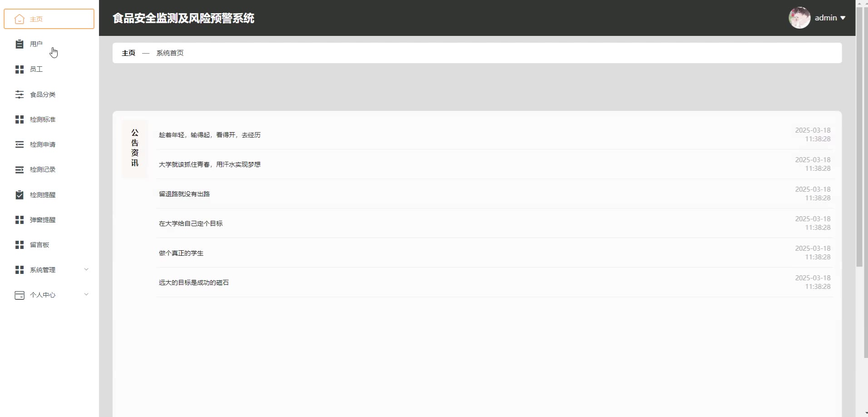Open the 用户 menu entry
This screenshot has height=417, width=868.
point(49,44)
